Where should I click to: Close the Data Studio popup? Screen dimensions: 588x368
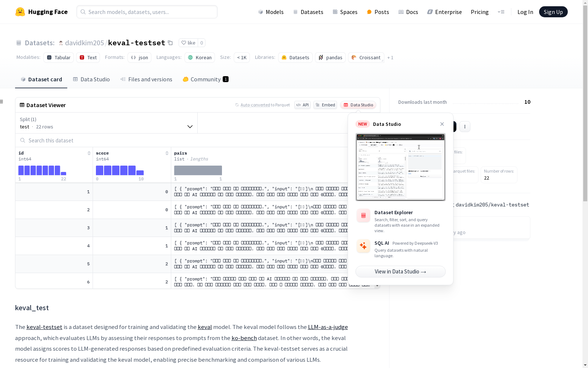[x=442, y=124]
